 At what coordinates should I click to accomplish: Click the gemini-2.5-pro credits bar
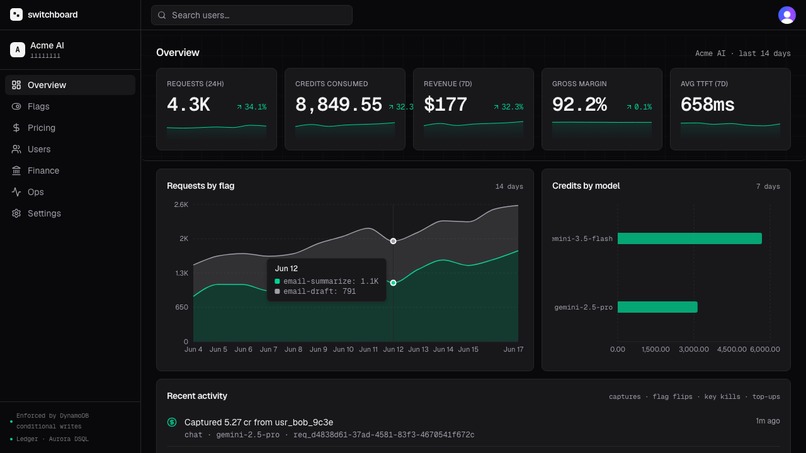[657, 307]
